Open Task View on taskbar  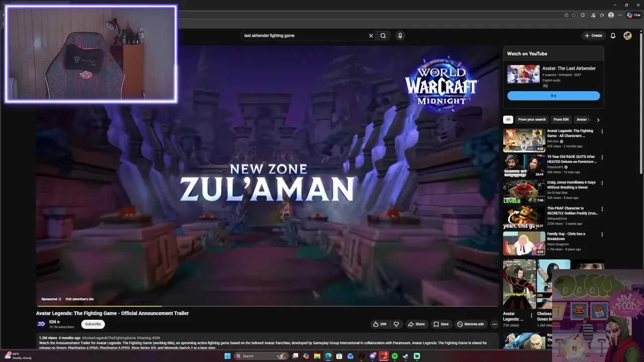point(295,356)
